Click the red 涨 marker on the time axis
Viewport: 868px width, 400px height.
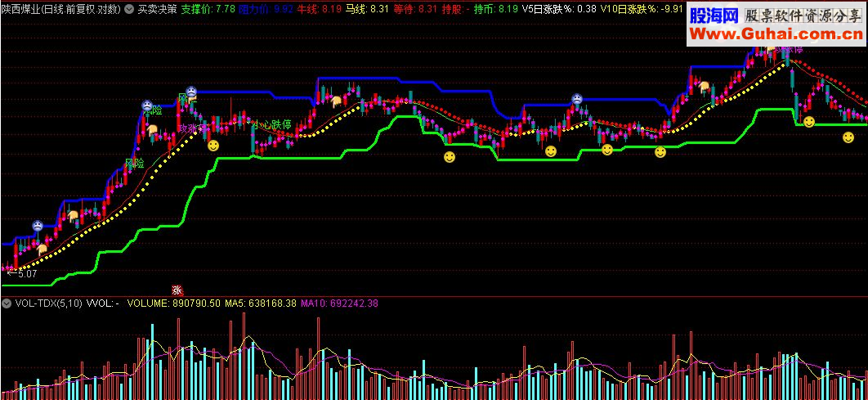[x=177, y=290]
